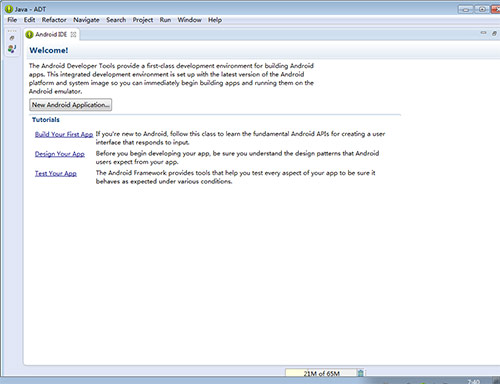The image size is (500, 384).
Task: Minimize the editor view panel
Action: (483, 33)
